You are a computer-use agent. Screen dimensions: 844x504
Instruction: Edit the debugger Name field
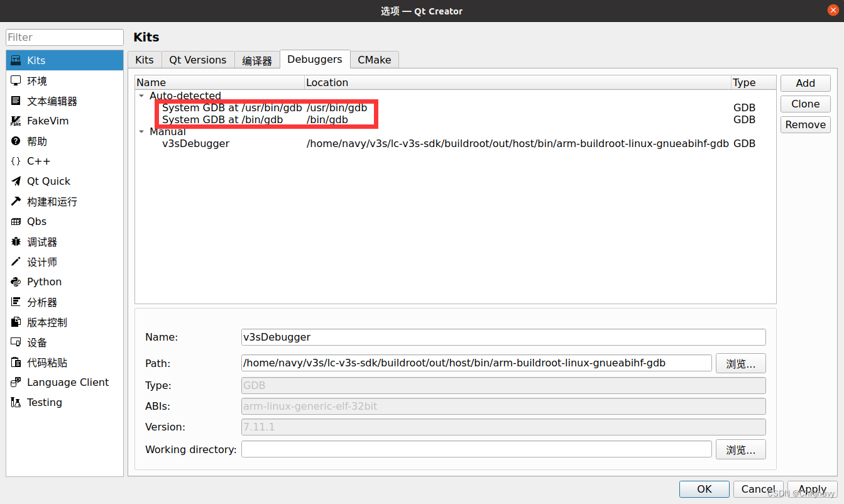click(x=503, y=337)
